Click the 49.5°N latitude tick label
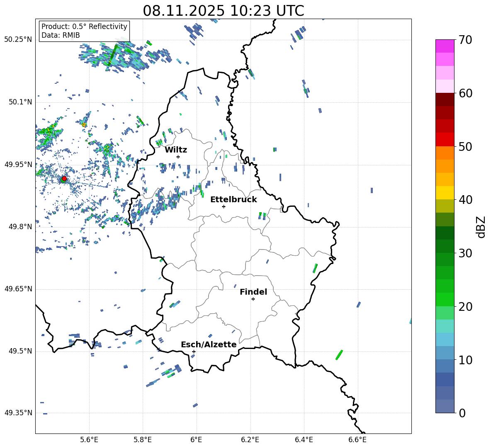This screenshot has height=448, width=491. [x=19, y=351]
